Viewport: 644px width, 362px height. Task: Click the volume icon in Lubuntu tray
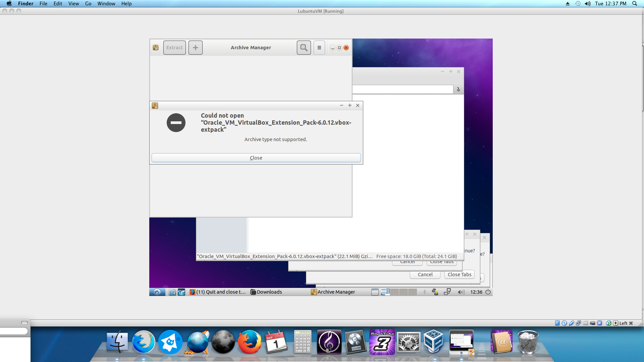click(461, 292)
